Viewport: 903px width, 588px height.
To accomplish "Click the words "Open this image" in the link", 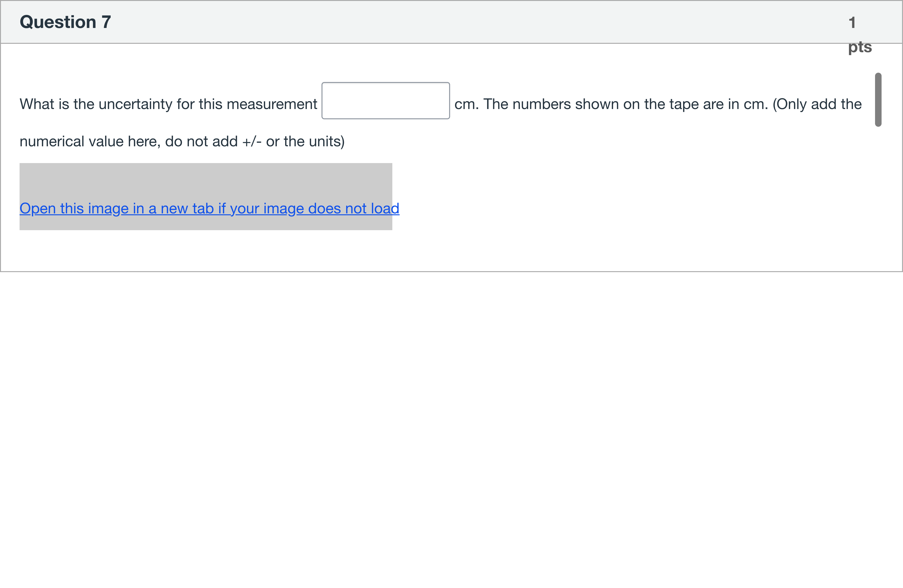I will (74, 209).
